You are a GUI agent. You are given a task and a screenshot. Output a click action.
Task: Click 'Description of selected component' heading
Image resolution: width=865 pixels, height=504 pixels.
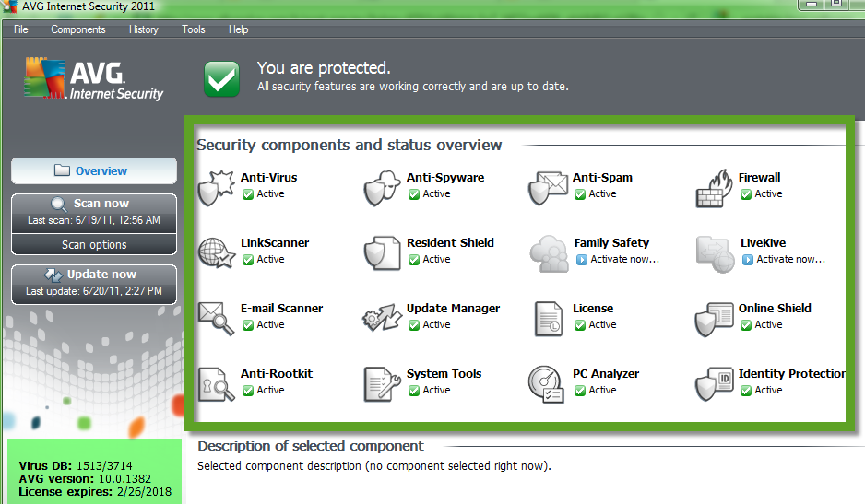point(311,446)
